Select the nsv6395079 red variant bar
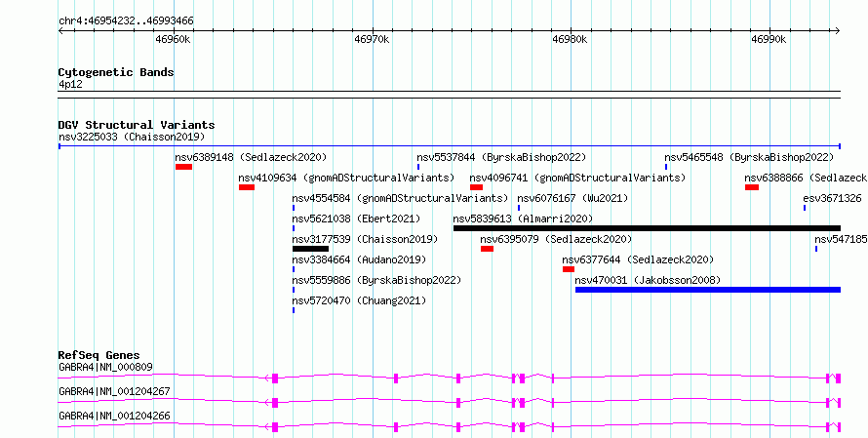This screenshot has width=868, height=438. (487, 249)
